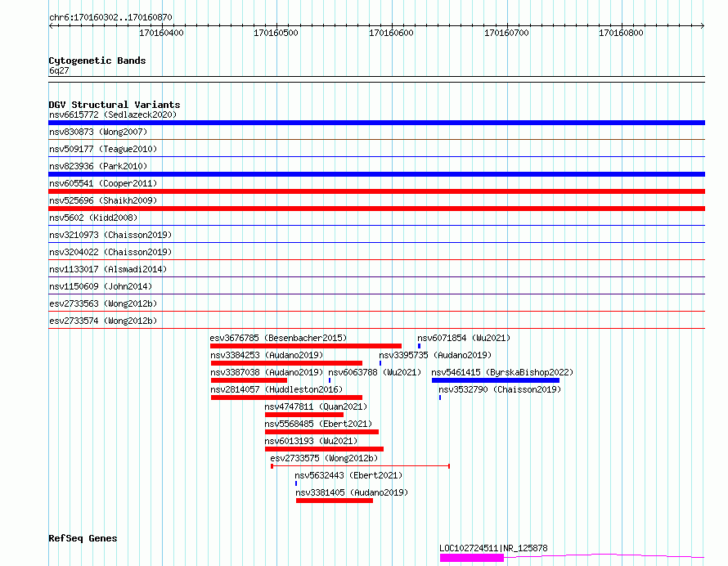This screenshot has width=728, height=566.
Task: Click the red nsv605541 (Cooper2011) variant bar
Action: pos(376,191)
